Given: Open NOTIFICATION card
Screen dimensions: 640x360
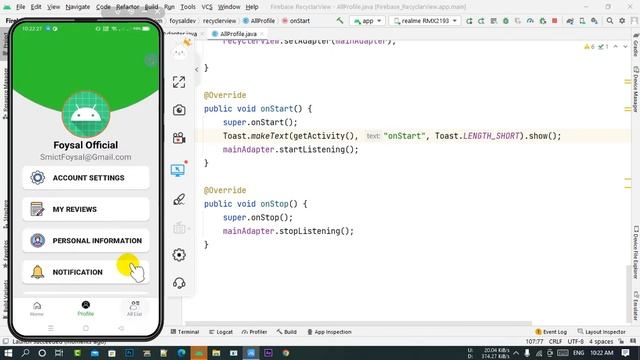Looking at the screenshot, I should (86, 272).
